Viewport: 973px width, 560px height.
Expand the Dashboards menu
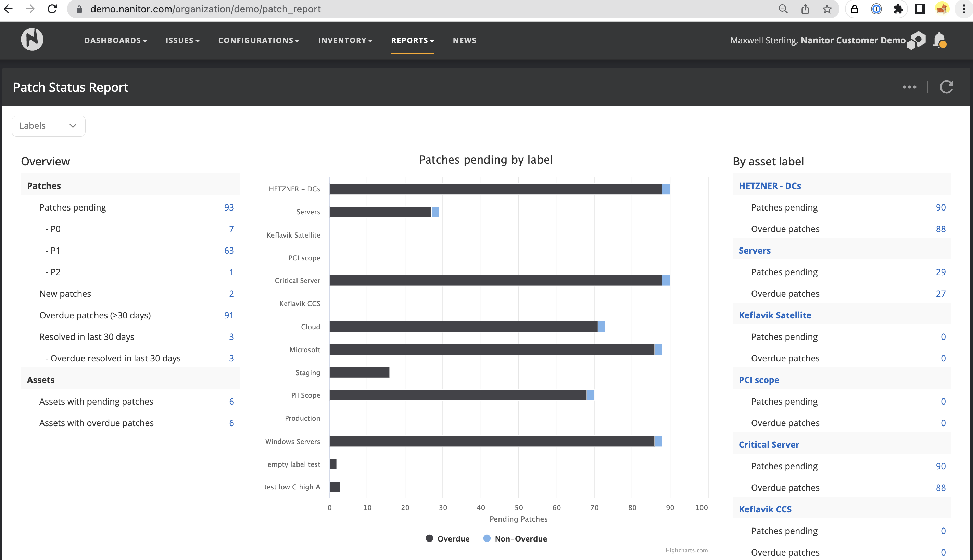115,40
